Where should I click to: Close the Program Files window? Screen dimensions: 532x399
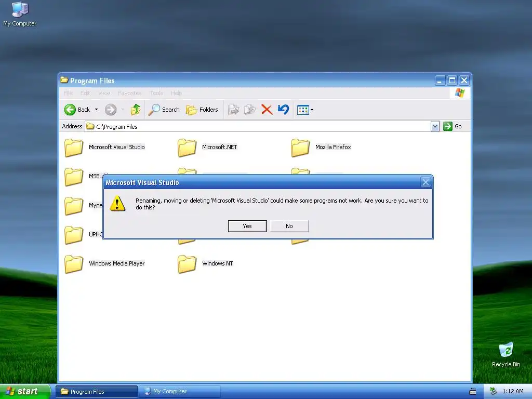(x=464, y=81)
